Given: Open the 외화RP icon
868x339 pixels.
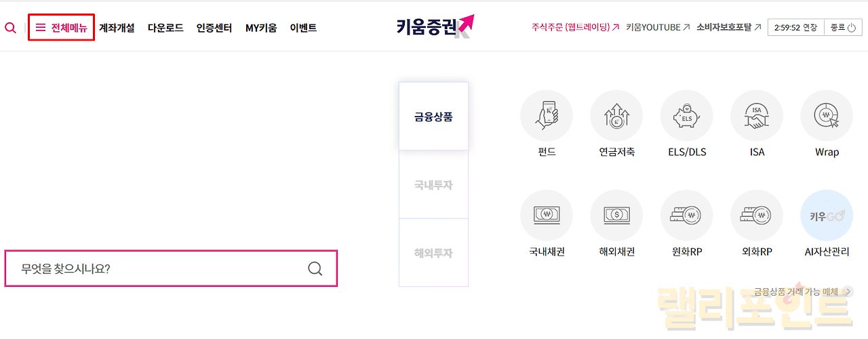Looking at the screenshot, I should coord(757,216).
